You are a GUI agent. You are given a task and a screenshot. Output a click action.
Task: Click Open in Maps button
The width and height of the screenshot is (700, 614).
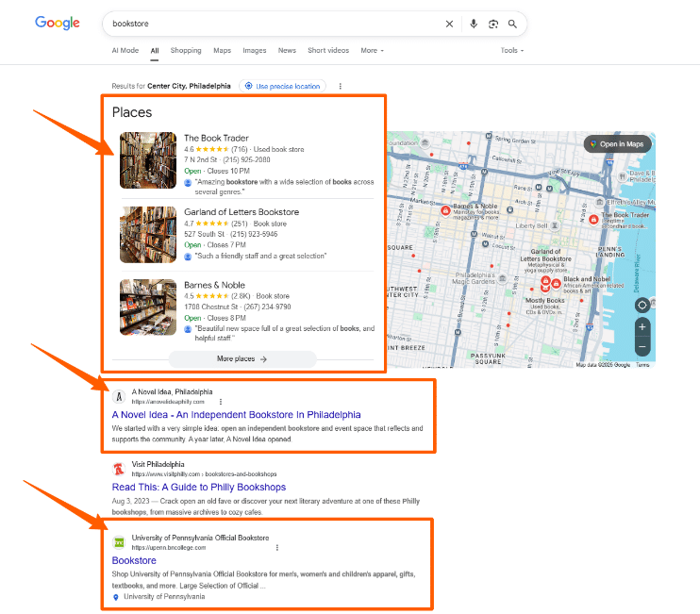[x=617, y=144]
